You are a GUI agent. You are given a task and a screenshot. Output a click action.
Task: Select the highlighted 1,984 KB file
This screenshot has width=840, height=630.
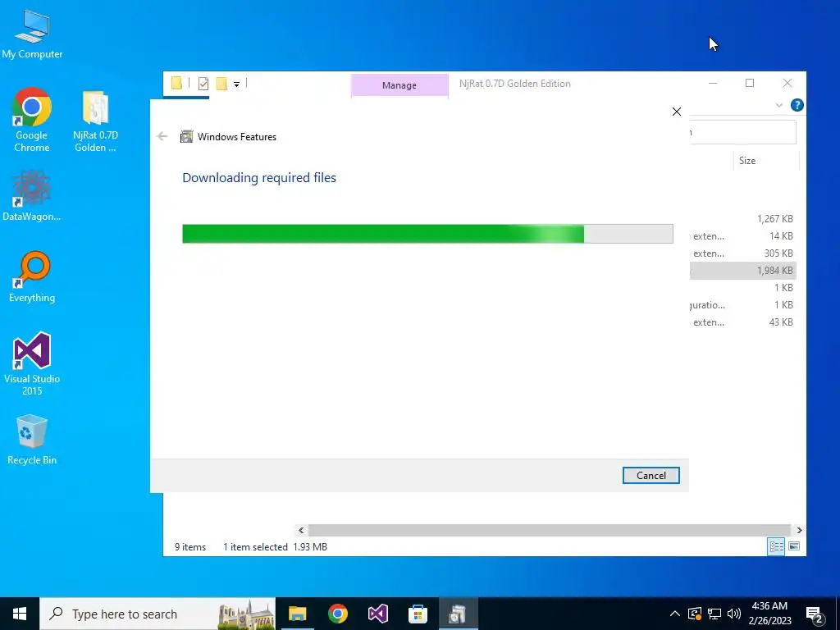(x=742, y=271)
